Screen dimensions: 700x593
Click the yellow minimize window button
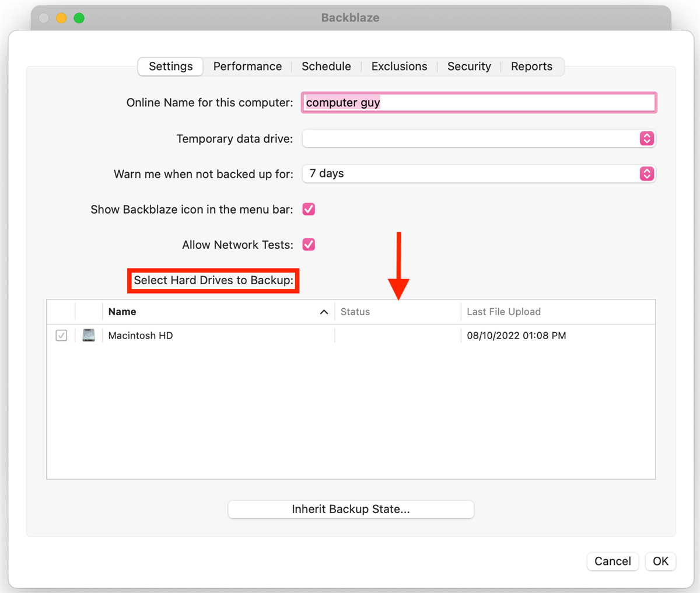tap(61, 18)
